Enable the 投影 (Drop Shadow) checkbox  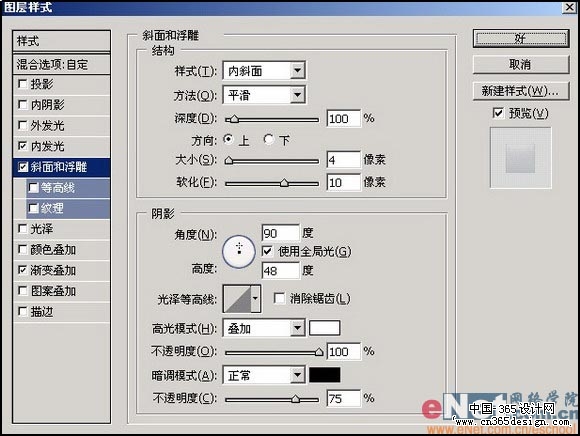pos(23,84)
